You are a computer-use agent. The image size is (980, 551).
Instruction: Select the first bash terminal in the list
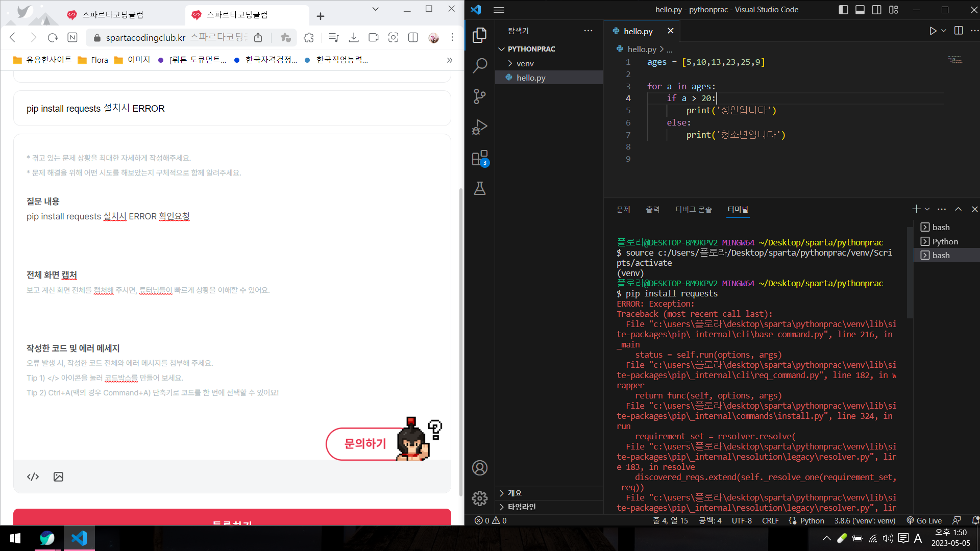click(946, 227)
